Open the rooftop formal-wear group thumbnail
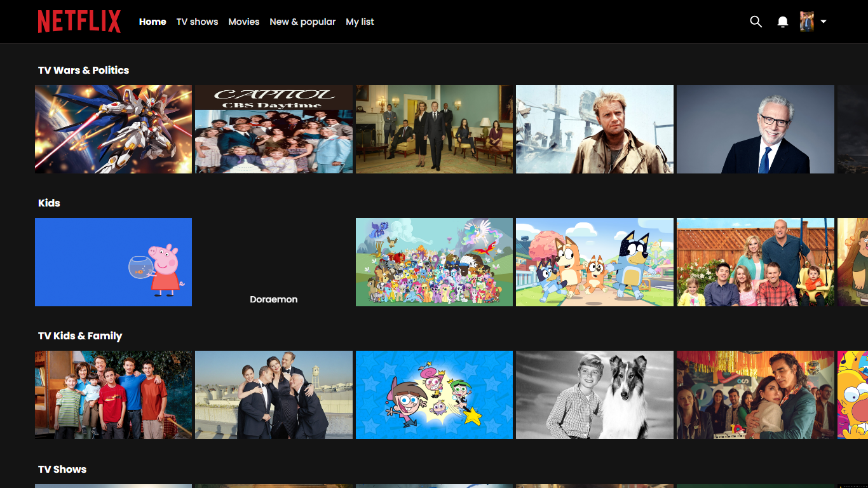 click(x=274, y=395)
